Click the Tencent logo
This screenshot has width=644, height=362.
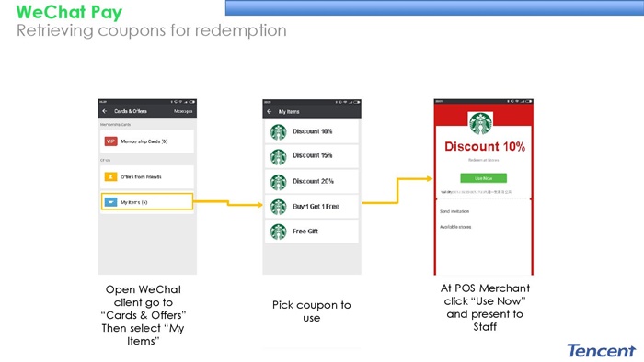[x=602, y=351]
